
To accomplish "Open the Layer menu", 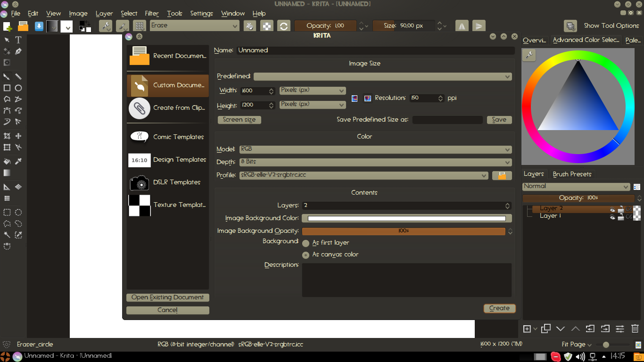I will tap(104, 13).
